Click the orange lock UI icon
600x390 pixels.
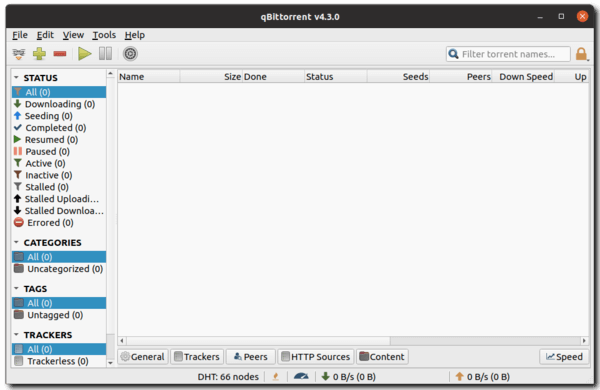click(581, 54)
